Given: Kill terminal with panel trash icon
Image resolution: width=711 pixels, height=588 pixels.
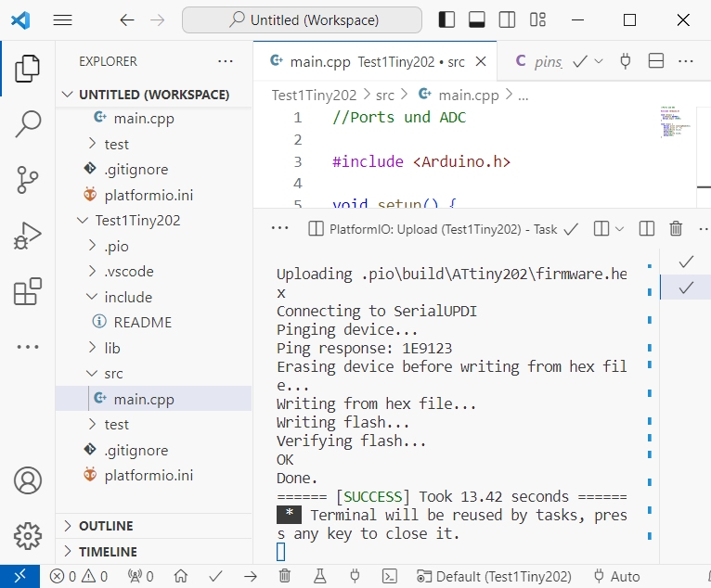Looking at the screenshot, I should tap(676, 228).
